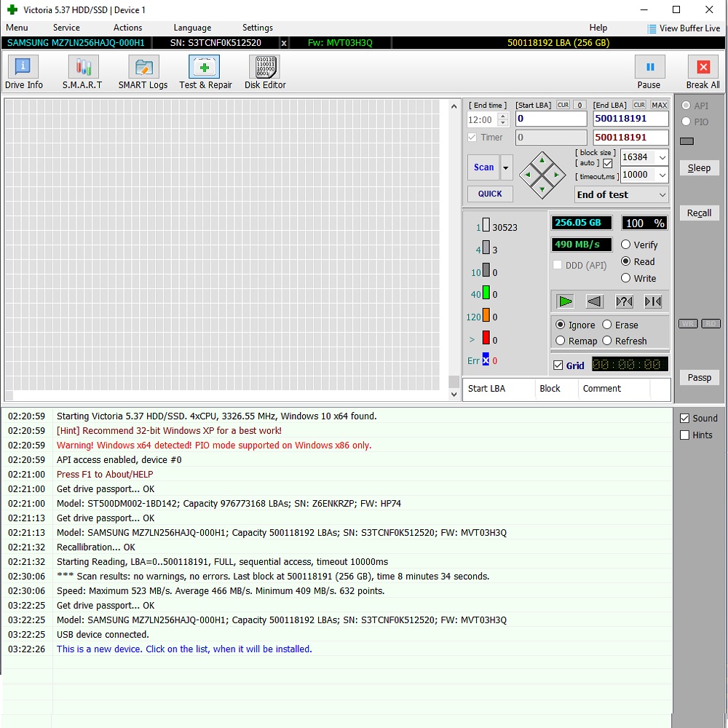Open the Settings menu

pyautogui.click(x=258, y=28)
